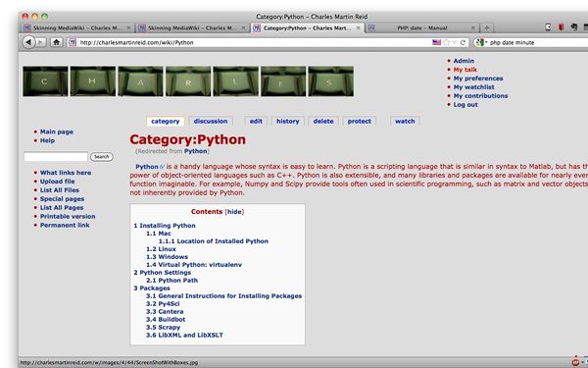Click Log out
The width and height of the screenshot is (588, 368).
click(x=465, y=105)
